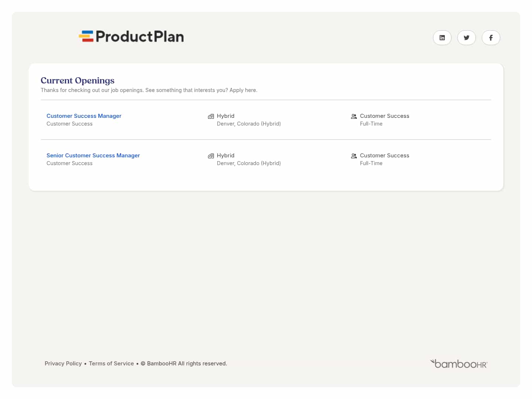Viewport: 532px width, 399px height.
Task: Open ProductPlan's LinkedIn page
Action: tap(442, 38)
